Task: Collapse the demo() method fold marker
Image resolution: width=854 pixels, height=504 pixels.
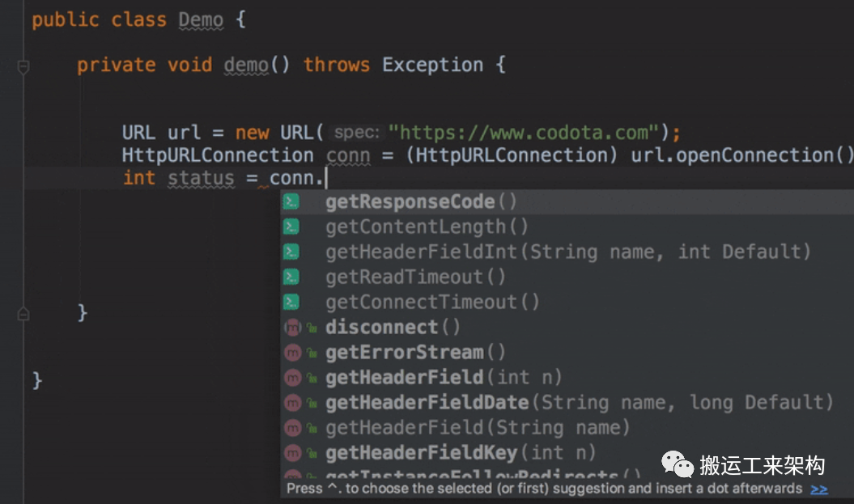Action: tap(23, 66)
